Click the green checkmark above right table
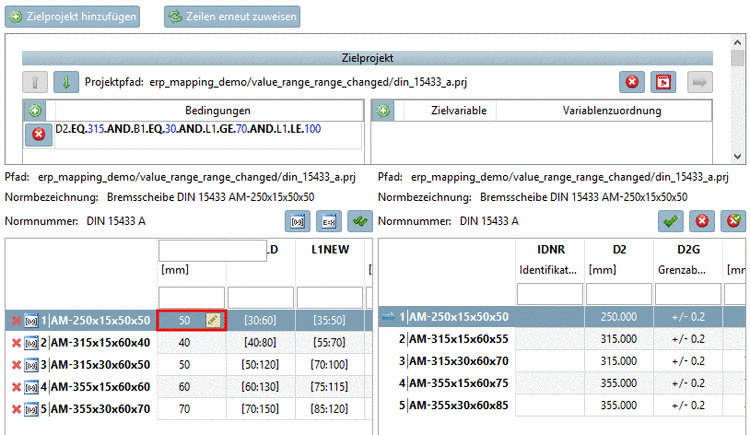Viewport: 750px width, 435px height. click(671, 221)
